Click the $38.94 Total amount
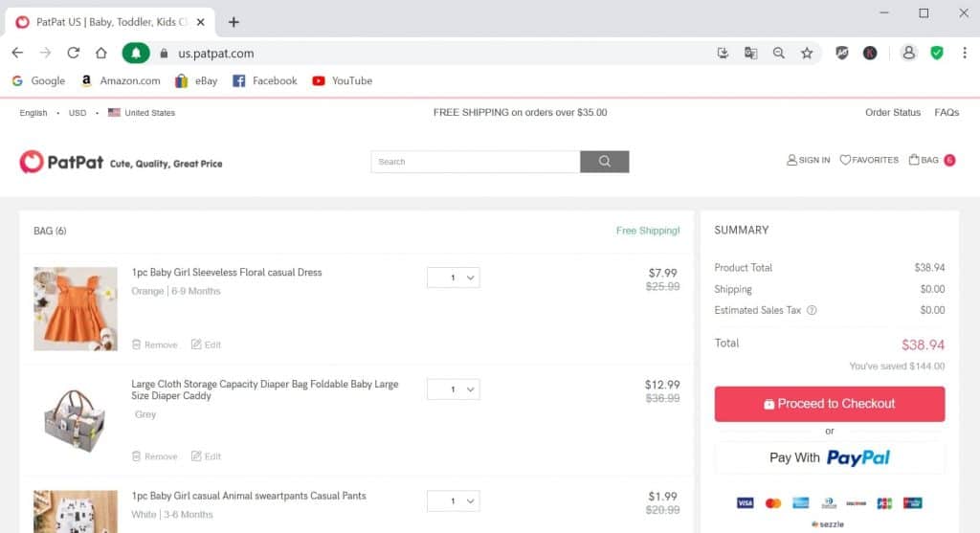 pos(923,344)
